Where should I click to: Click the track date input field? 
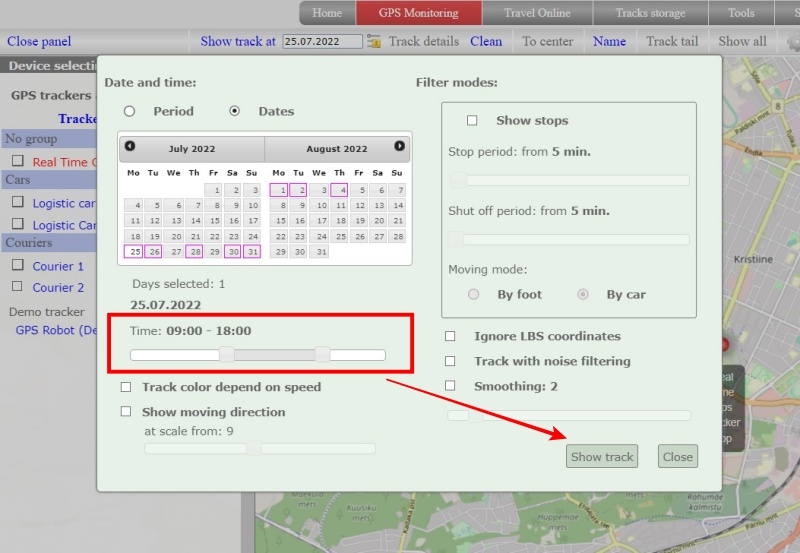point(323,42)
